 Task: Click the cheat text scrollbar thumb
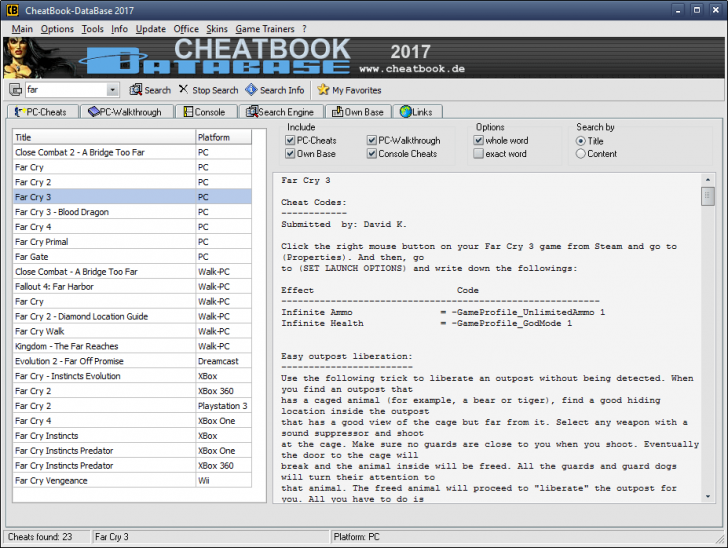(708, 196)
